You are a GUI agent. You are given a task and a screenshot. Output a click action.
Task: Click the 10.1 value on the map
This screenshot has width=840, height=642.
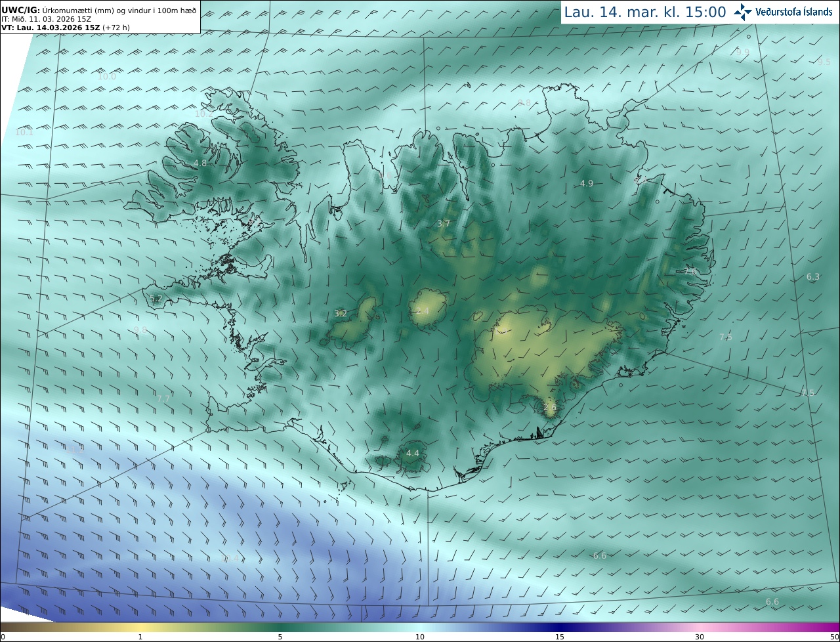[24, 132]
